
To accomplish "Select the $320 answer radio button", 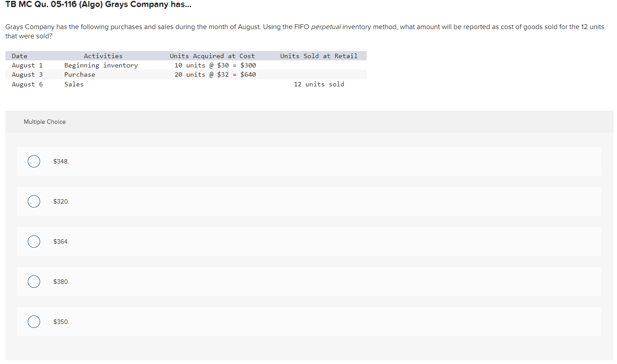I will (x=34, y=201).
